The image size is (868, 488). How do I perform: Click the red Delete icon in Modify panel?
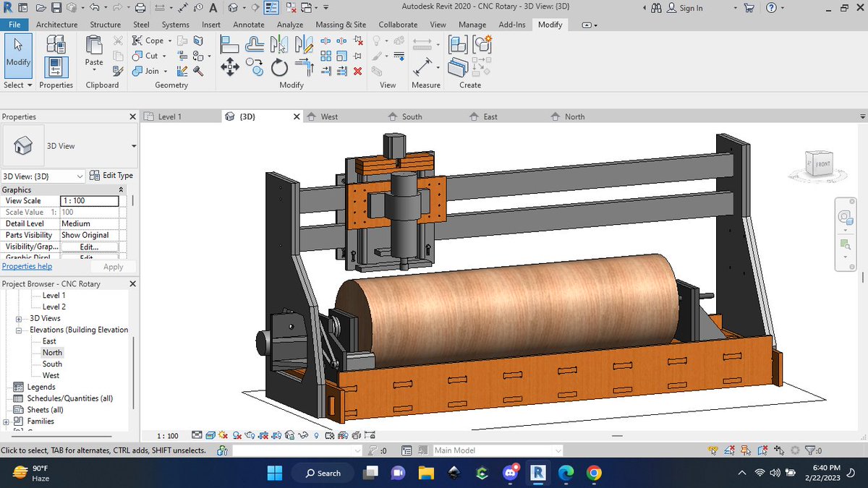coord(357,71)
